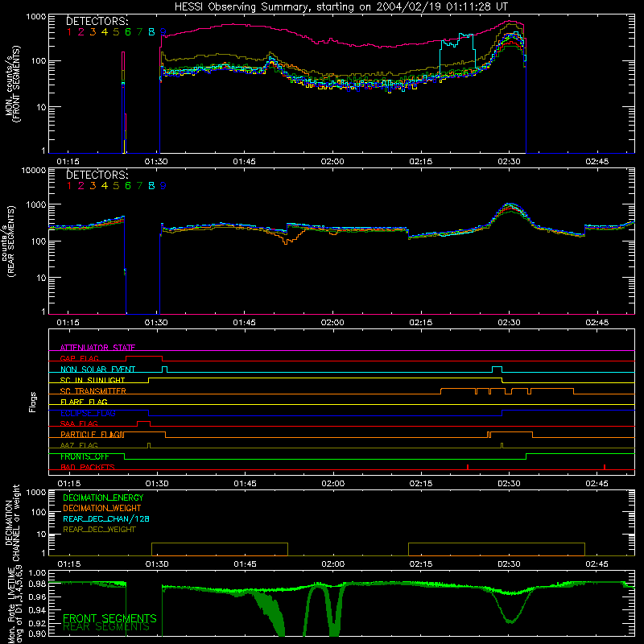Click the NON_SOLAR_EVENT pulse near 02:28
Screen dimensions: 644x644
click(497, 369)
